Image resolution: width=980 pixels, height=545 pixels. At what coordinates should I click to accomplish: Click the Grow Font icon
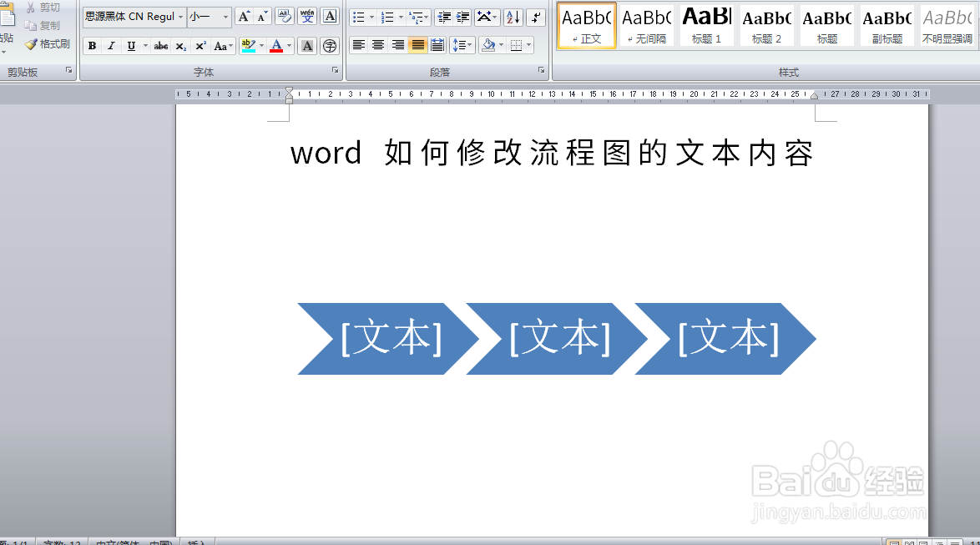[x=244, y=16]
